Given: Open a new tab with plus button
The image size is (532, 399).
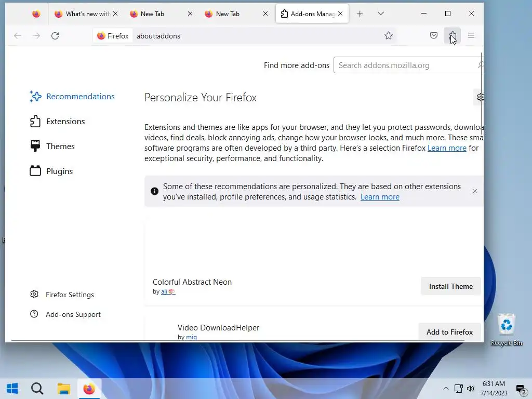Looking at the screenshot, I should [360, 14].
